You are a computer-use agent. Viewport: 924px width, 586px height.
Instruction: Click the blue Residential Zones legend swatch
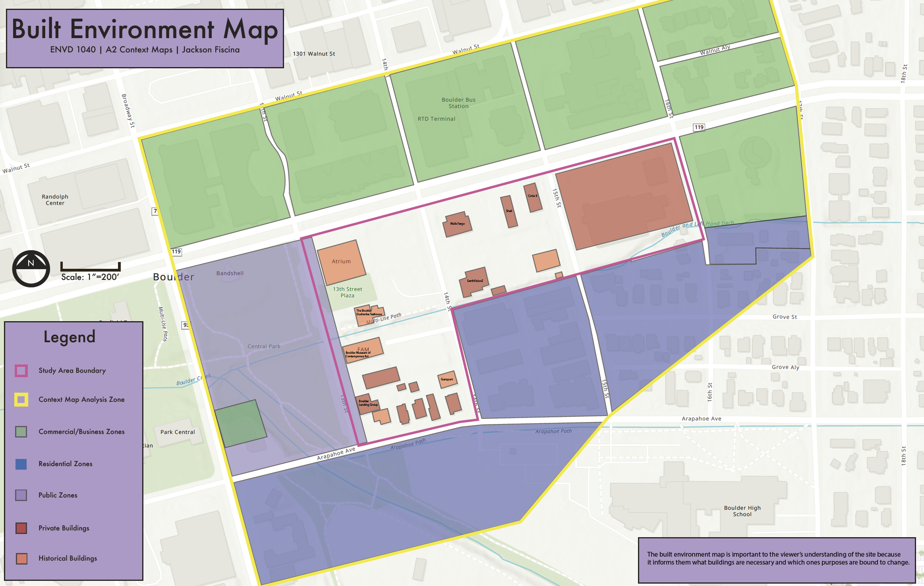21,464
